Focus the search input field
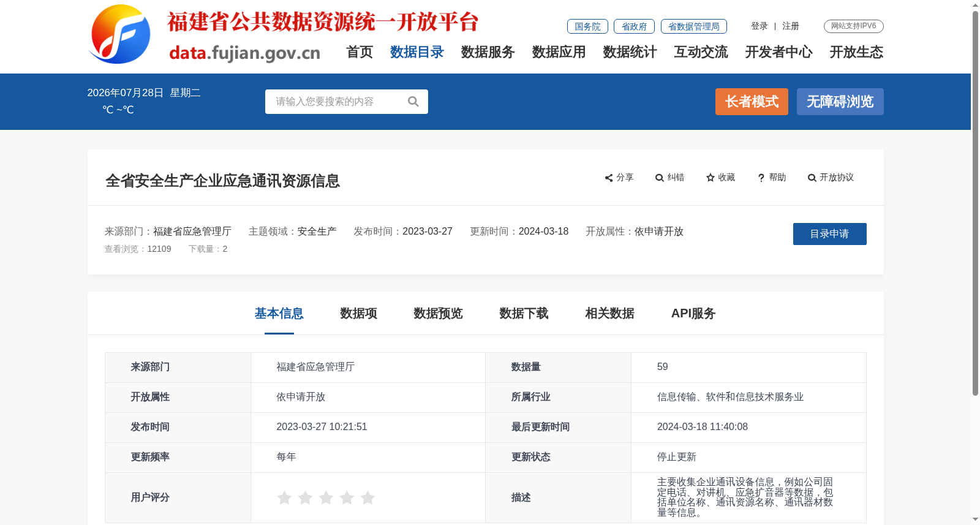Screen dimensions: 980x525 point(337,102)
